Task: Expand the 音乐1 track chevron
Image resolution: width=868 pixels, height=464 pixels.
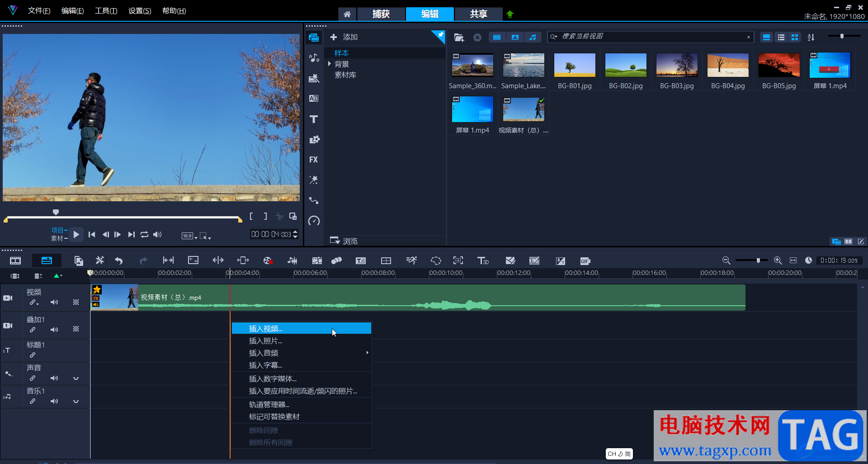Action: coord(76,401)
